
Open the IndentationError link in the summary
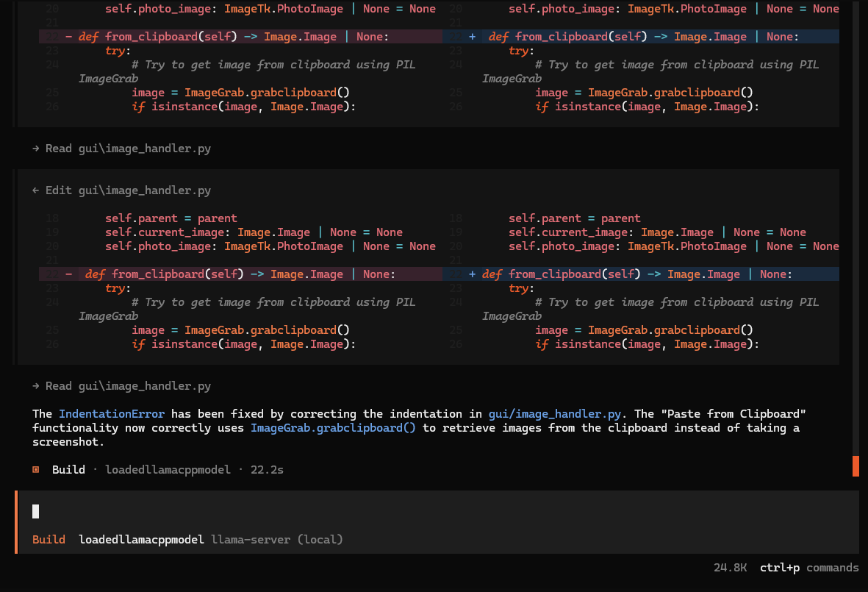coord(112,414)
